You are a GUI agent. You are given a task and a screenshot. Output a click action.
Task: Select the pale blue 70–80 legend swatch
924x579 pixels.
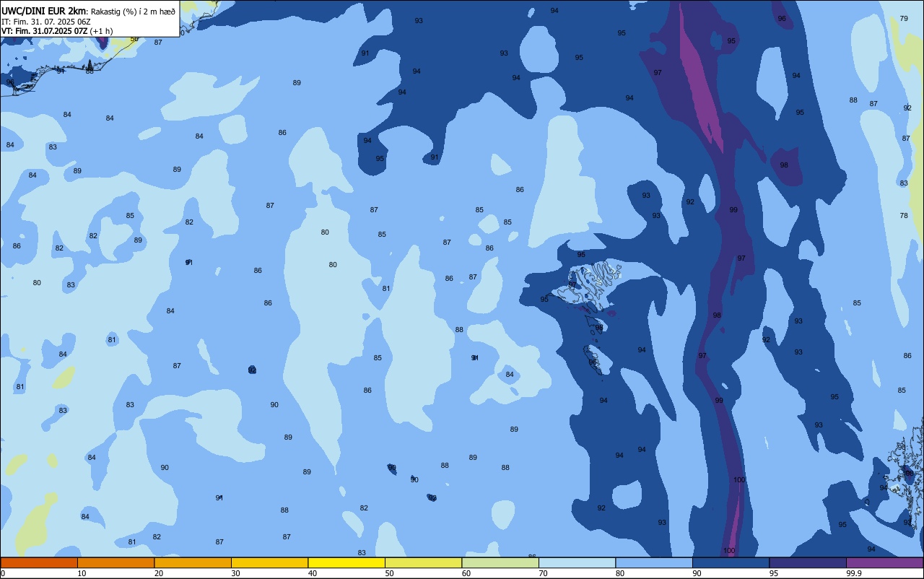577,562
